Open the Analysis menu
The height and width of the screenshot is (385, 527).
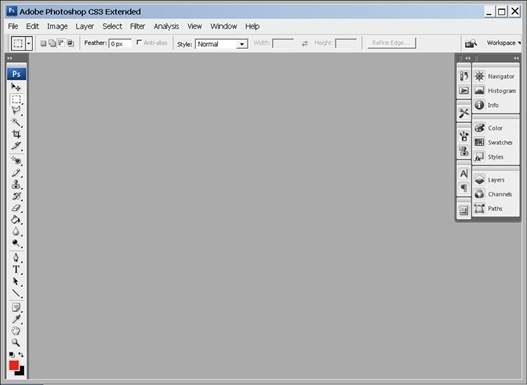[166, 26]
